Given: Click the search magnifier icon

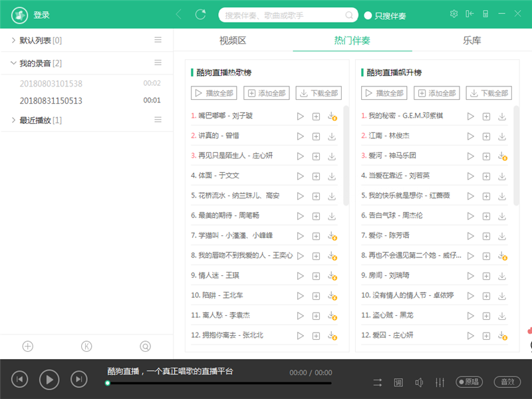Looking at the screenshot, I should click(x=348, y=15).
